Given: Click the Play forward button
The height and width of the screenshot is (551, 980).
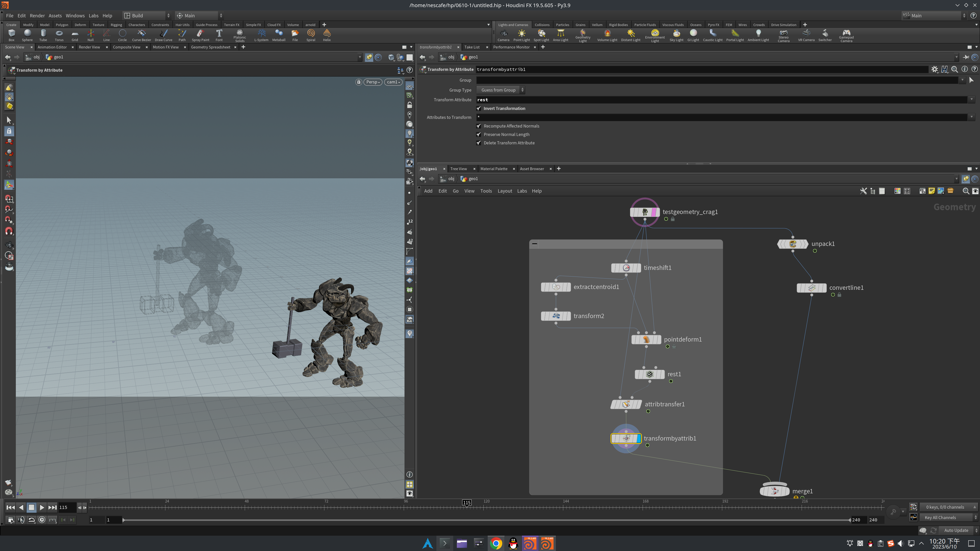Looking at the screenshot, I should pyautogui.click(x=42, y=507).
